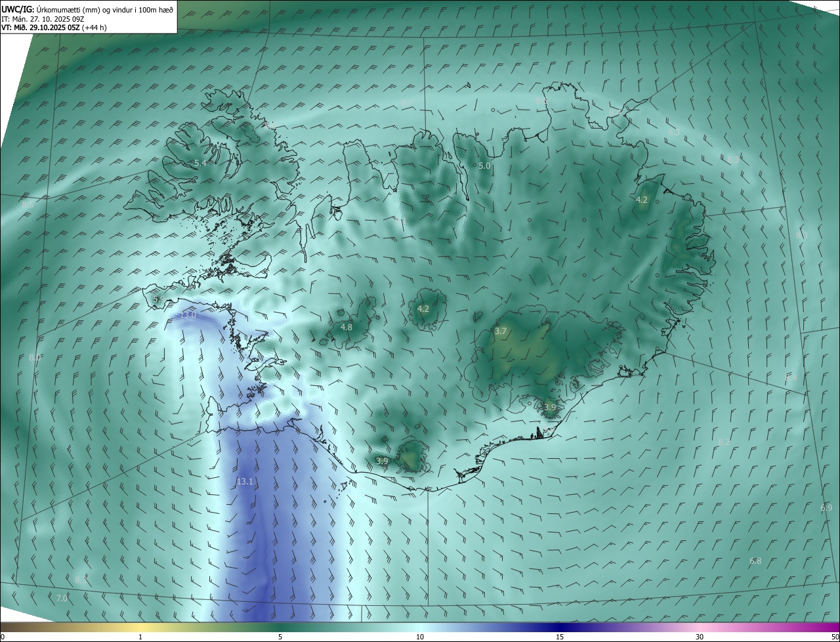Click the 'IT: Mán. 27. 10. 2025 09Z' line
Image resolution: width=840 pixels, height=642 pixels.
43,19
